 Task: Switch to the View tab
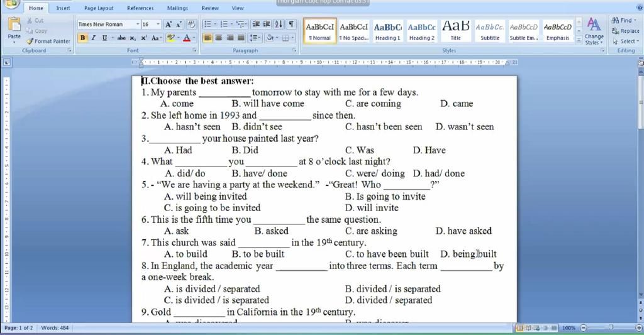coord(237,8)
